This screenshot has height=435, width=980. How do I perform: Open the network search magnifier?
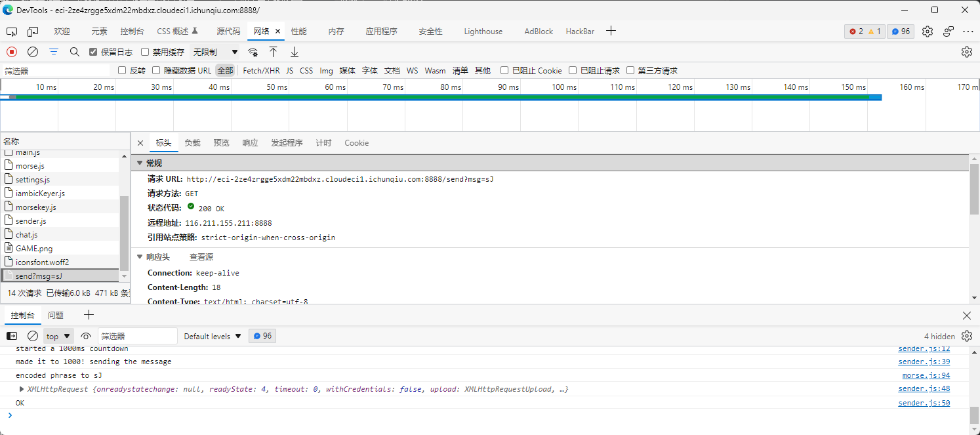click(x=75, y=52)
